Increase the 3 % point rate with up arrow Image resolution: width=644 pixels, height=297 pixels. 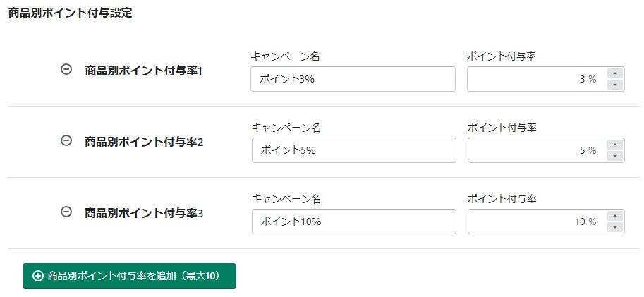click(x=615, y=73)
